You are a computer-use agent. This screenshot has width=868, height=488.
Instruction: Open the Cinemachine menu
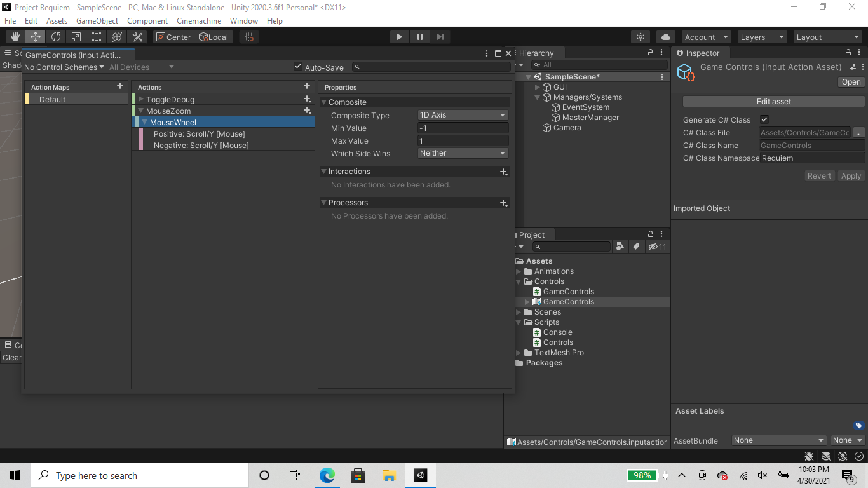coord(199,20)
